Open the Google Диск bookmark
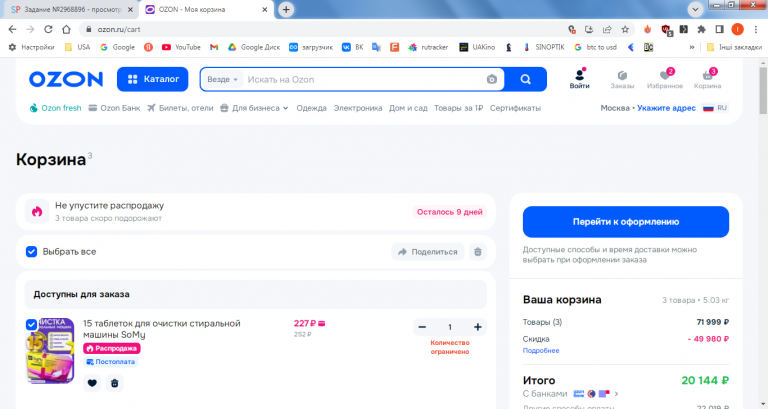Image resolution: width=768 pixels, height=409 pixels. [254, 47]
